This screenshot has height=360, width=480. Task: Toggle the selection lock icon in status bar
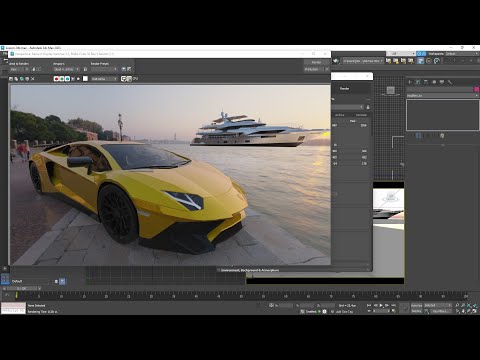(271, 305)
